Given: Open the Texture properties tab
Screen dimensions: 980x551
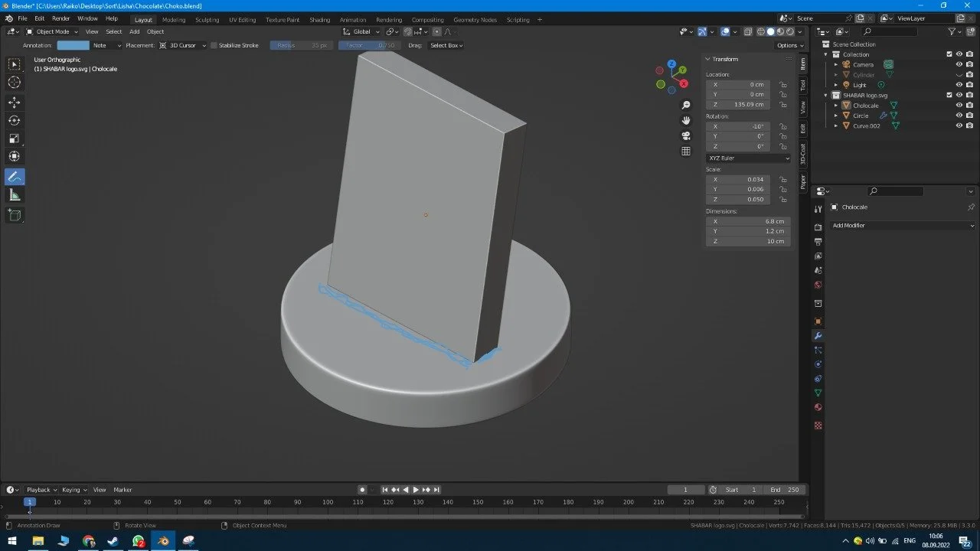Looking at the screenshot, I should click(x=818, y=425).
